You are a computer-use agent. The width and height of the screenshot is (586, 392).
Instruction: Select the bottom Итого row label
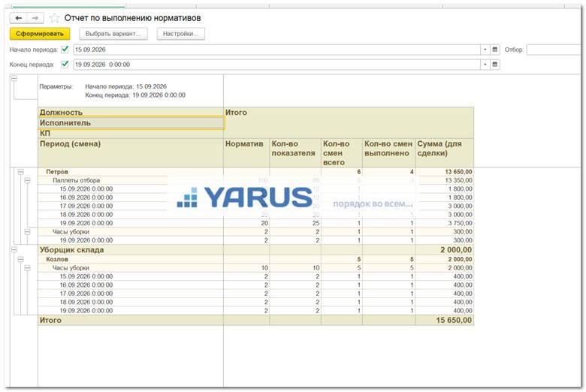tap(50, 320)
